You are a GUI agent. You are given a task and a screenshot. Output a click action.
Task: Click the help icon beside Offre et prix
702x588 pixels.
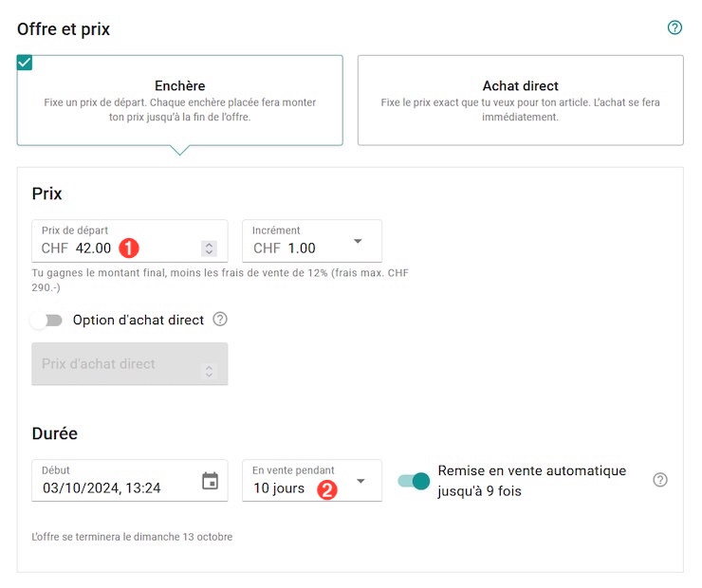(674, 28)
